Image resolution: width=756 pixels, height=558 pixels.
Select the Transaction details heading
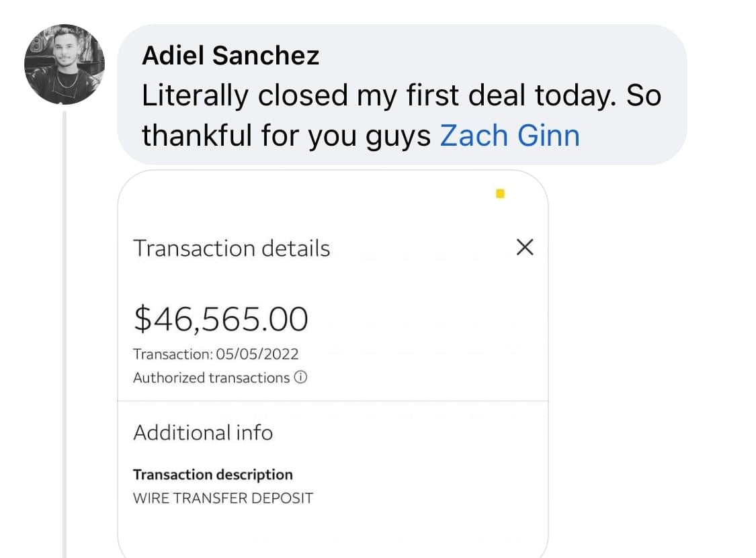point(231,248)
